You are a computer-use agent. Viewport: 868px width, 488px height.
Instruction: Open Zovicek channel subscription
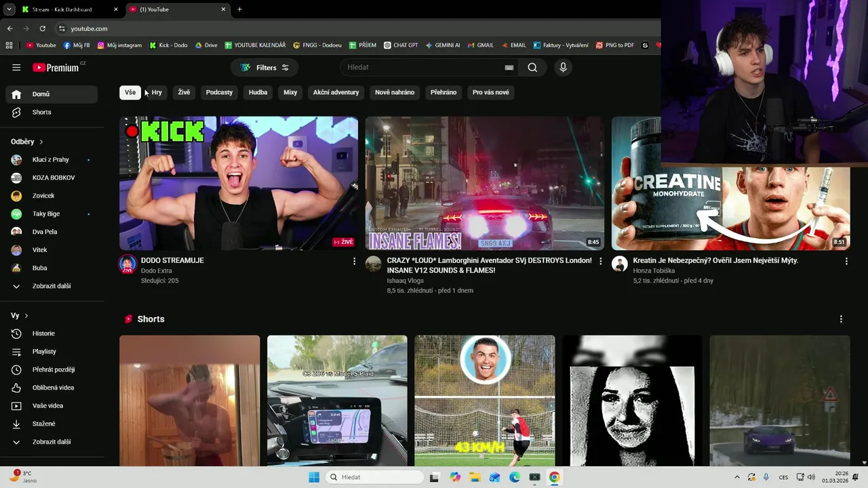click(52, 196)
